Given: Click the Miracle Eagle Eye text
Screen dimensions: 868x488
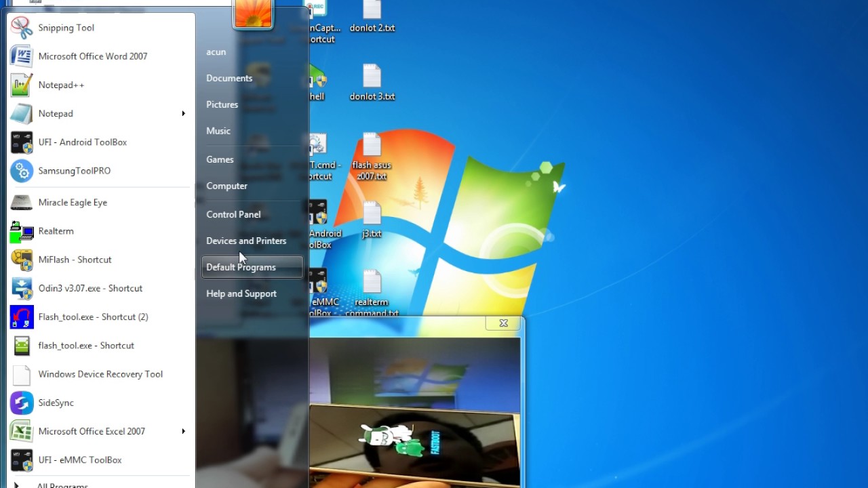Looking at the screenshot, I should pyautogui.click(x=73, y=203).
